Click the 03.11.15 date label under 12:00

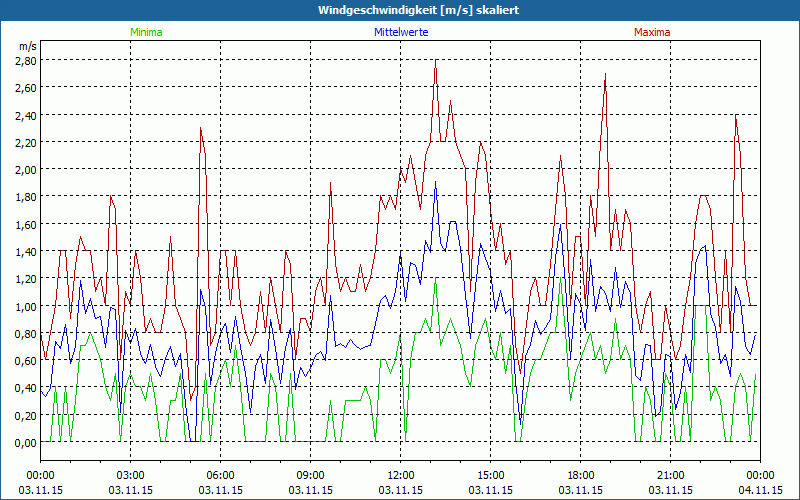401,490
